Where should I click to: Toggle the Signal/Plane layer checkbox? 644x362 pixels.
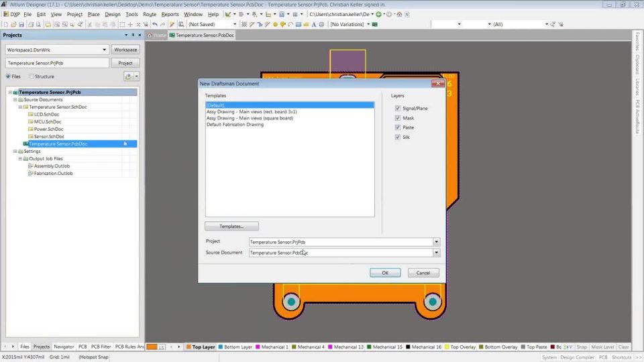click(398, 109)
